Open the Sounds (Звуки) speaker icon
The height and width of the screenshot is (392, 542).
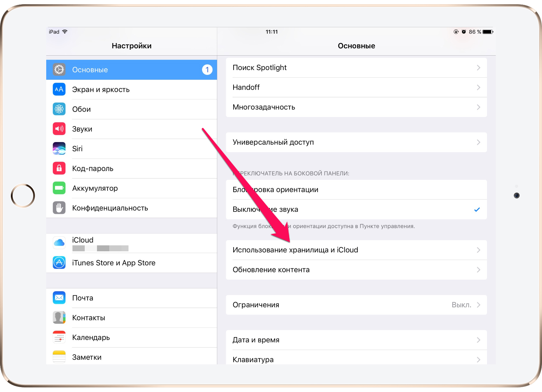[59, 129]
